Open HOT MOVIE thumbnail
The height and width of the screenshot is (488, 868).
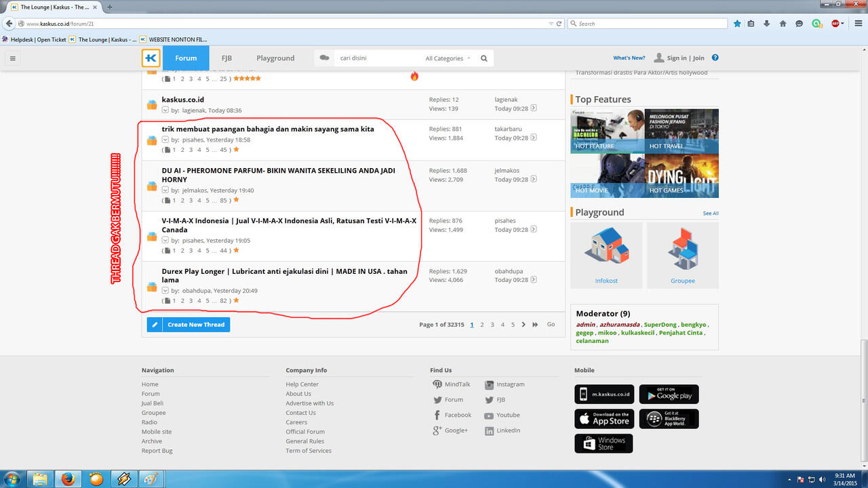[608, 176]
